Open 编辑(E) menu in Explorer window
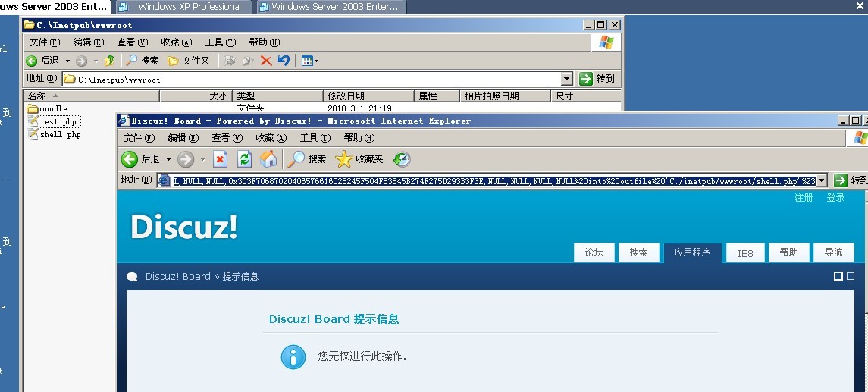The height and width of the screenshot is (392, 868). coord(89,42)
